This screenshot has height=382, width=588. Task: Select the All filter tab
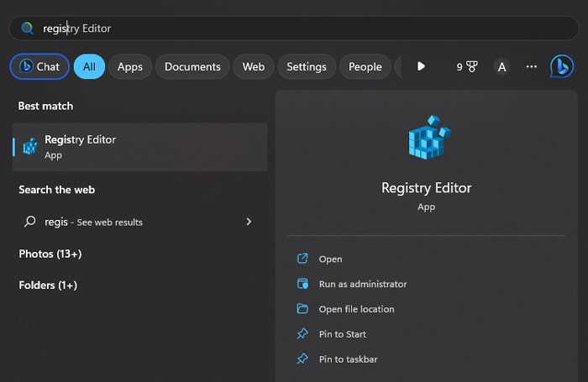point(89,66)
